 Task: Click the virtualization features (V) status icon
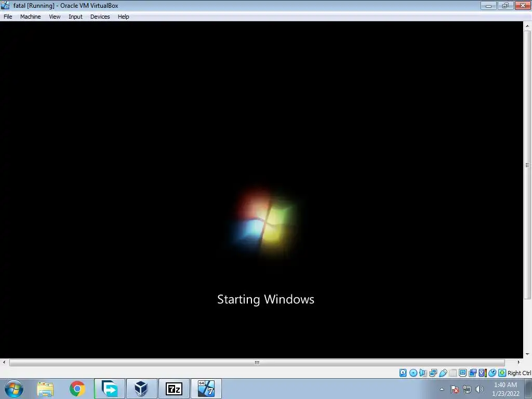483,373
